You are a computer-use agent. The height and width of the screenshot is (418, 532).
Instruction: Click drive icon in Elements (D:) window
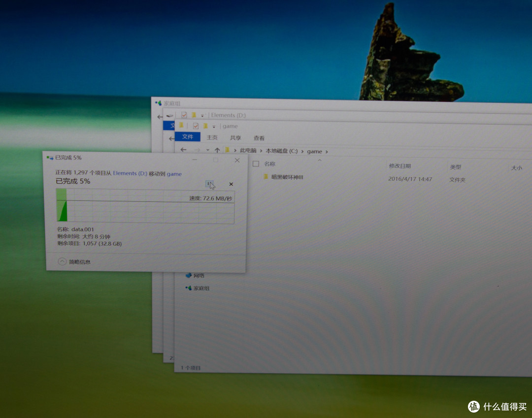[169, 115]
